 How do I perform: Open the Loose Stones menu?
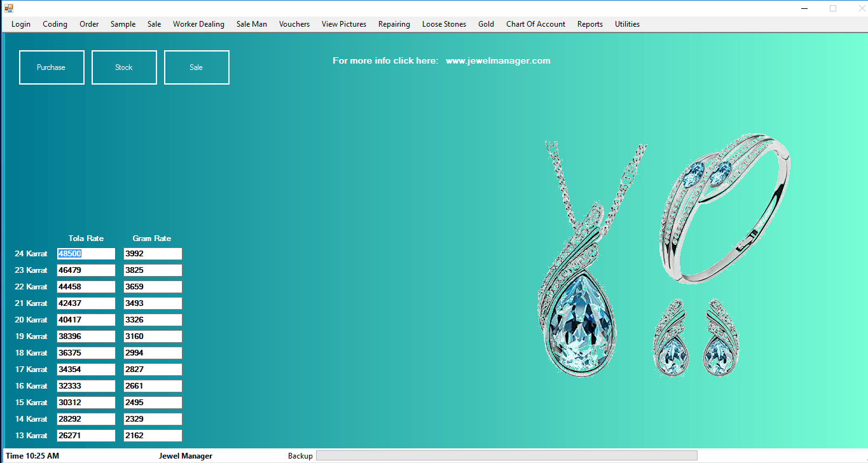point(444,24)
